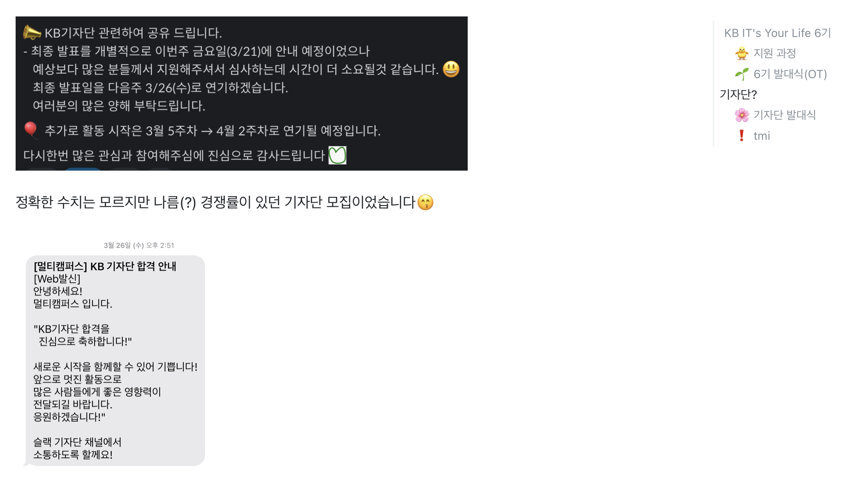Click the seedling emoji beside 6기 발대식
The height and width of the screenshot is (481, 868).
click(742, 74)
